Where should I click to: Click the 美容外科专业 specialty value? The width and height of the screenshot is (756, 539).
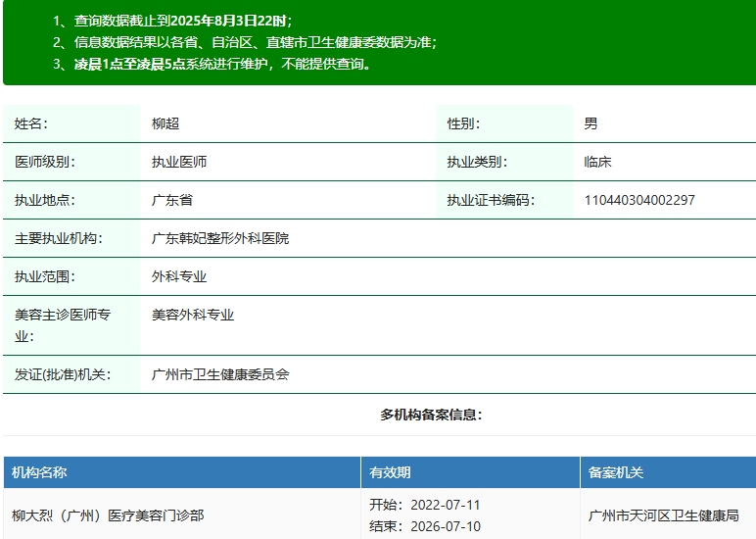point(193,315)
